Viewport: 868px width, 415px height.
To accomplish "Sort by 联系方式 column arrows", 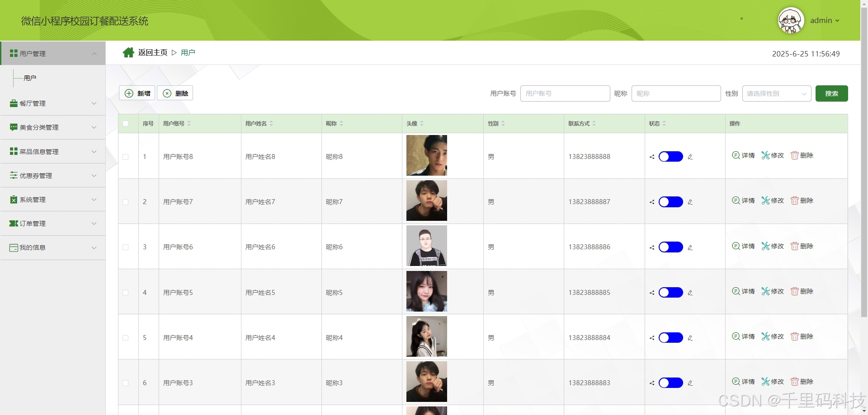I will coord(594,123).
